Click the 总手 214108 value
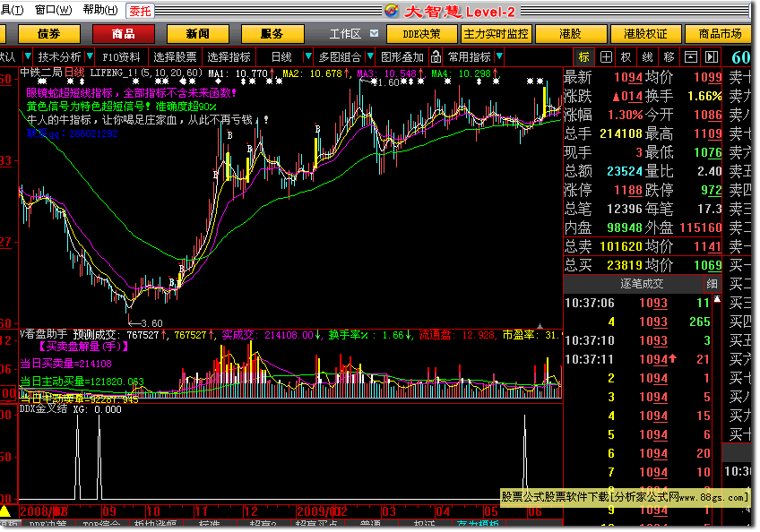Viewport: 760px width, 532px height. click(621, 133)
